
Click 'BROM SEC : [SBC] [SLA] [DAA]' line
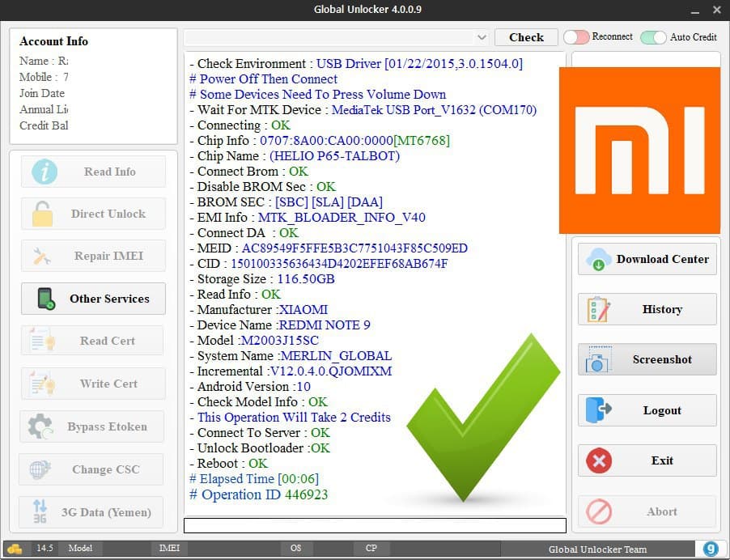pos(286,202)
